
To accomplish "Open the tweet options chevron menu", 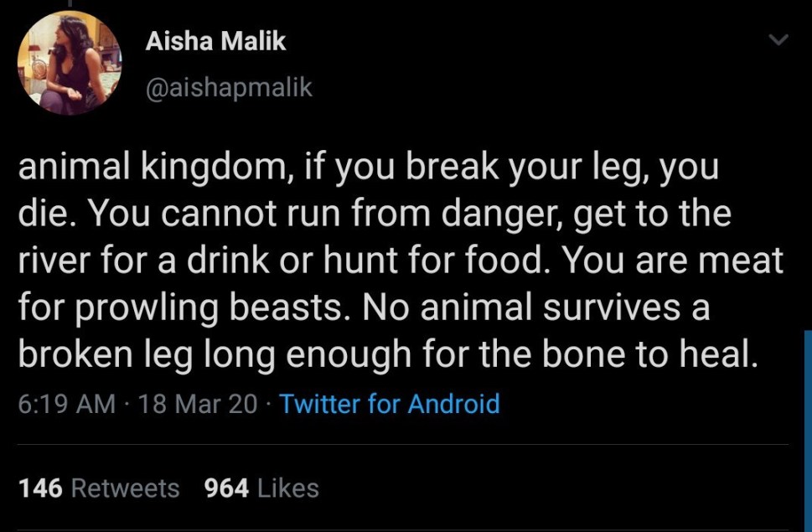I will click(x=778, y=39).
